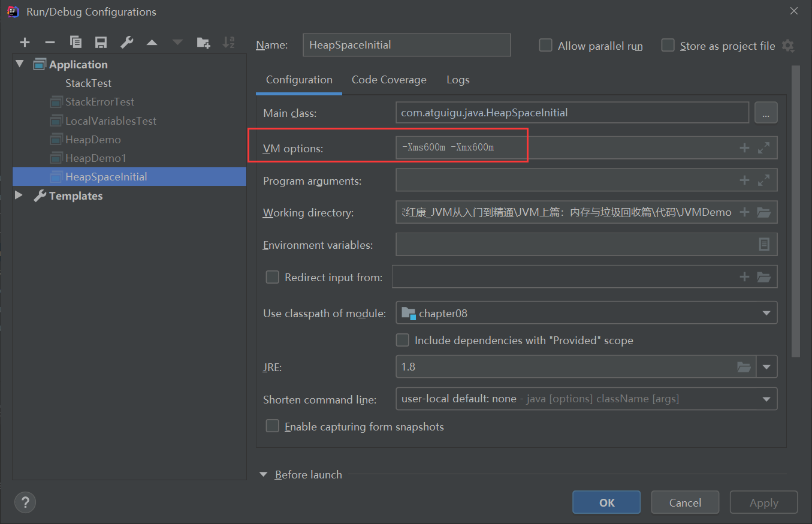Switch to the Code Coverage tab

click(x=389, y=80)
